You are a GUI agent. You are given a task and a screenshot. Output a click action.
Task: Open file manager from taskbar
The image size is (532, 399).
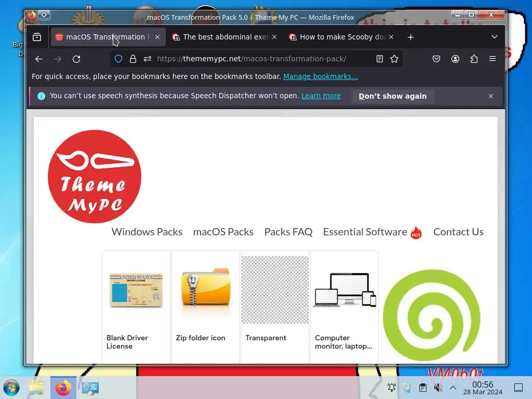click(x=36, y=388)
